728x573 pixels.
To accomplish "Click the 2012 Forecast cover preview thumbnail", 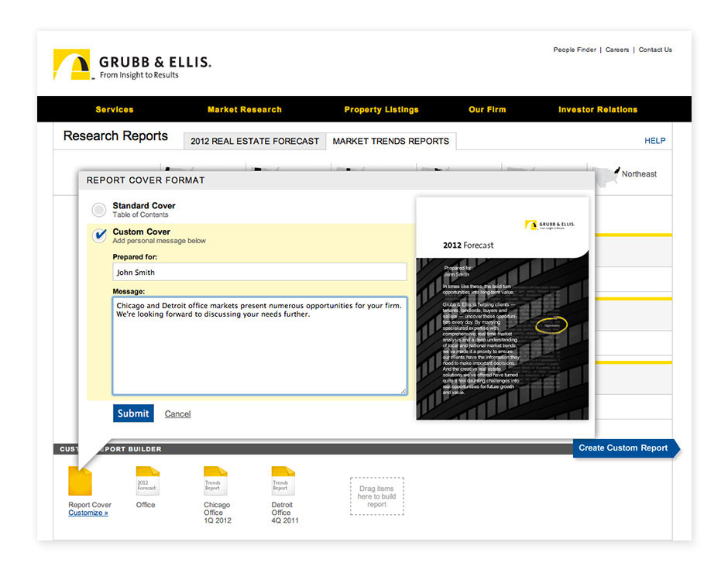I will (503, 309).
